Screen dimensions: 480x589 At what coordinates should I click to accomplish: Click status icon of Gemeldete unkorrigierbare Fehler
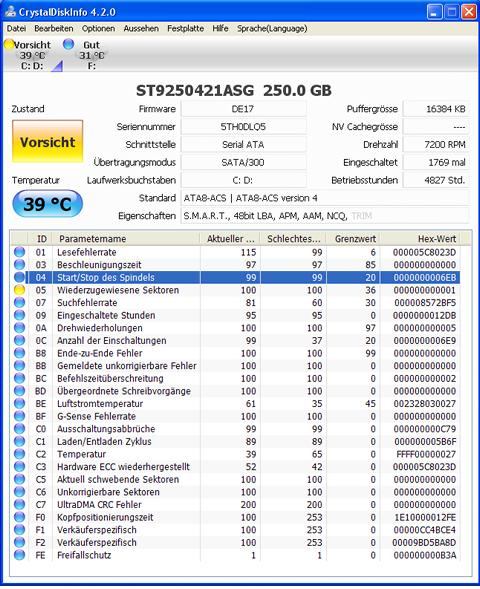point(20,365)
